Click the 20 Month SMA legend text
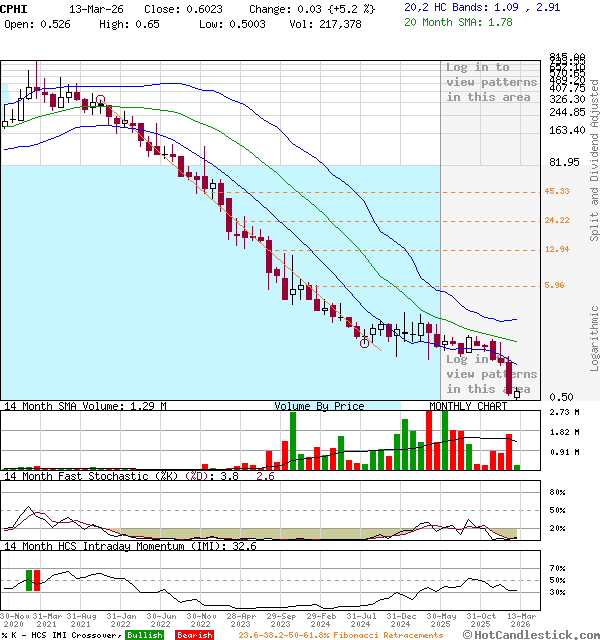The image size is (600, 640). click(445, 21)
